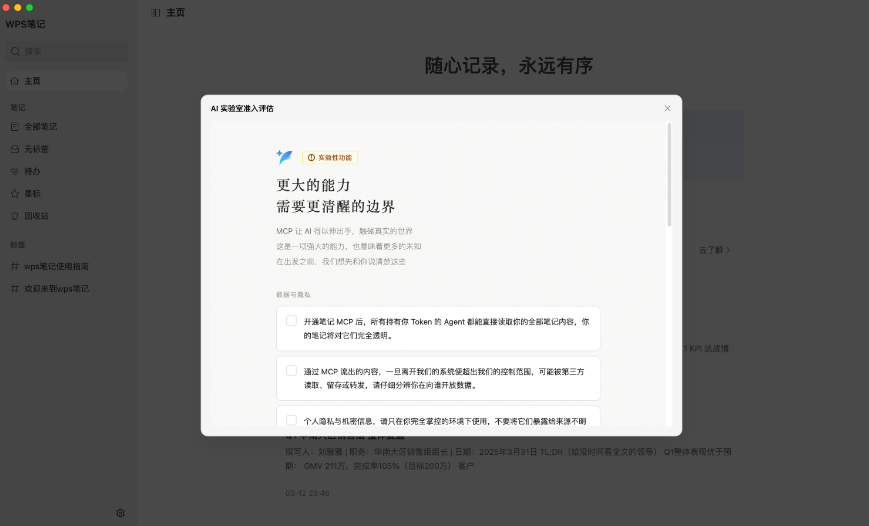This screenshot has width=869, height=526.
Task: Check the 个人隐私与机密信息 checkbox
Action: (x=291, y=421)
